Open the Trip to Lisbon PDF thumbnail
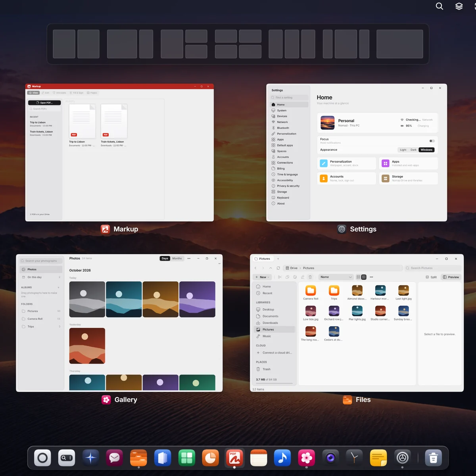 (83, 121)
